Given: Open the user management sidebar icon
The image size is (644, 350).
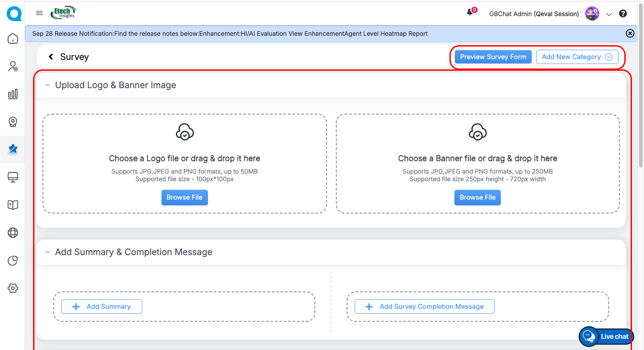Looking at the screenshot, I should click(13, 67).
